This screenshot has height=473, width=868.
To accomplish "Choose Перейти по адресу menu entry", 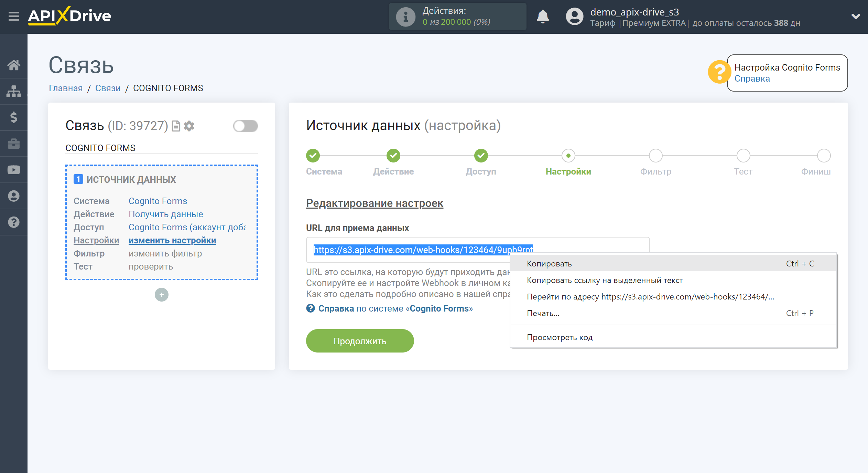I will [673, 297].
